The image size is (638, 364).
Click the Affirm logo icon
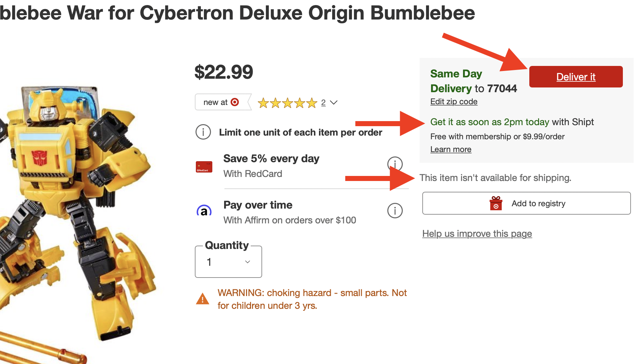click(204, 211)
